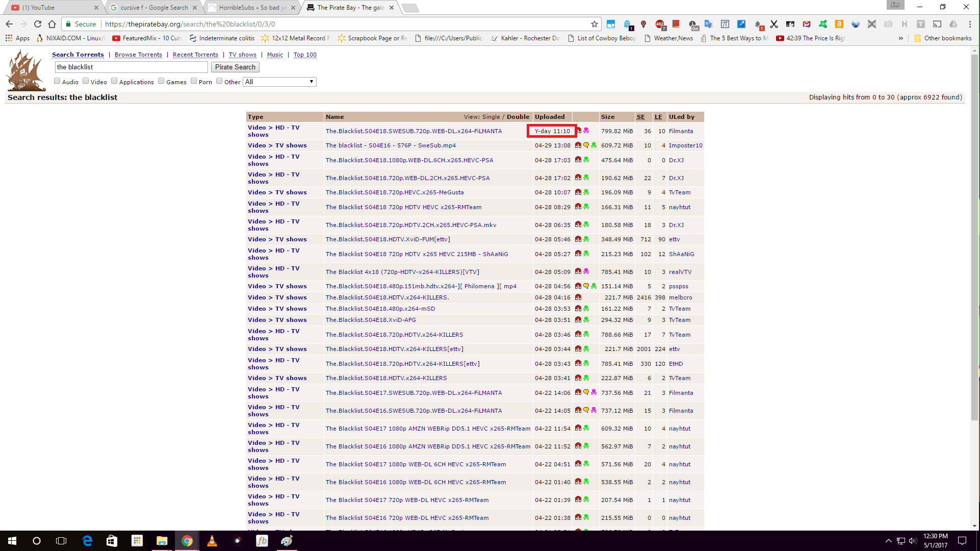Image resolution: width=980 pixels, height=551 pixels.
Task: Switch to the 'cursive f - Google Search' tab
Action: [x=153, y=8]
